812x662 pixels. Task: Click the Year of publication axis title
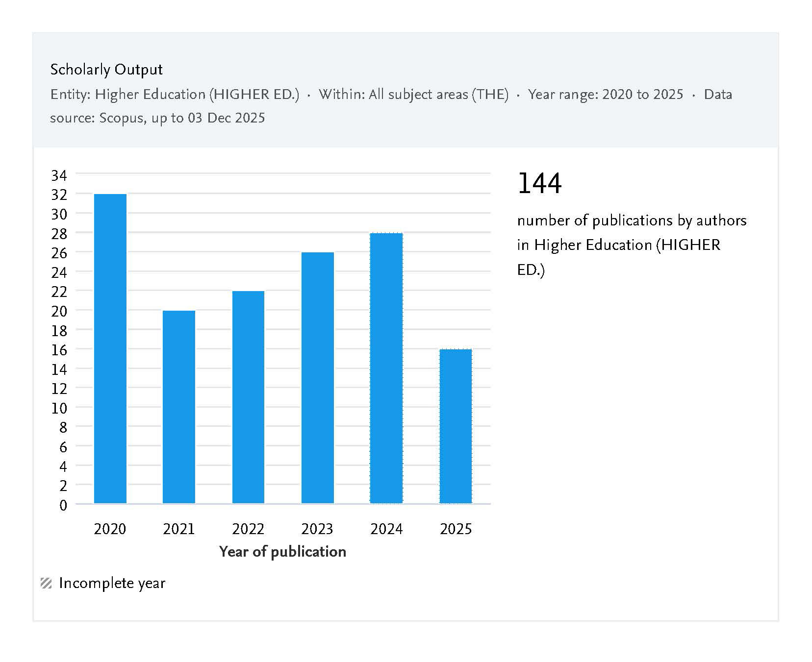pyautogui.click(x=282, y=552)
